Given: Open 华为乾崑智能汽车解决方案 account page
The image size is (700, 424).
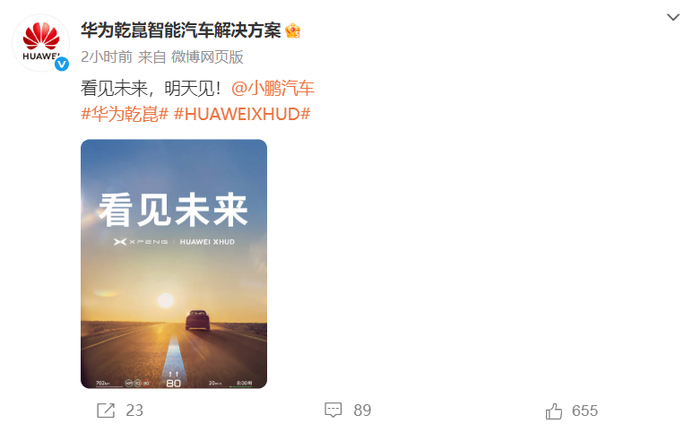Looking at the screenshot, I should click(181, 31).
